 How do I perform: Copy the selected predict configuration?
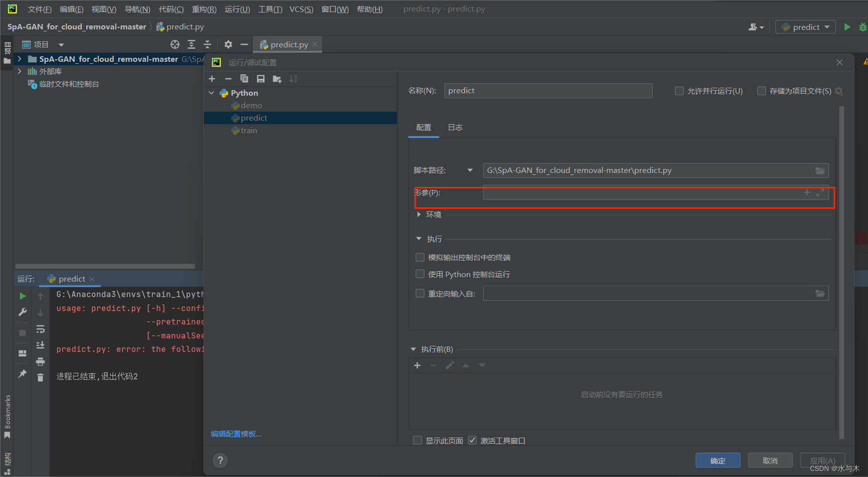coord(244,78)
